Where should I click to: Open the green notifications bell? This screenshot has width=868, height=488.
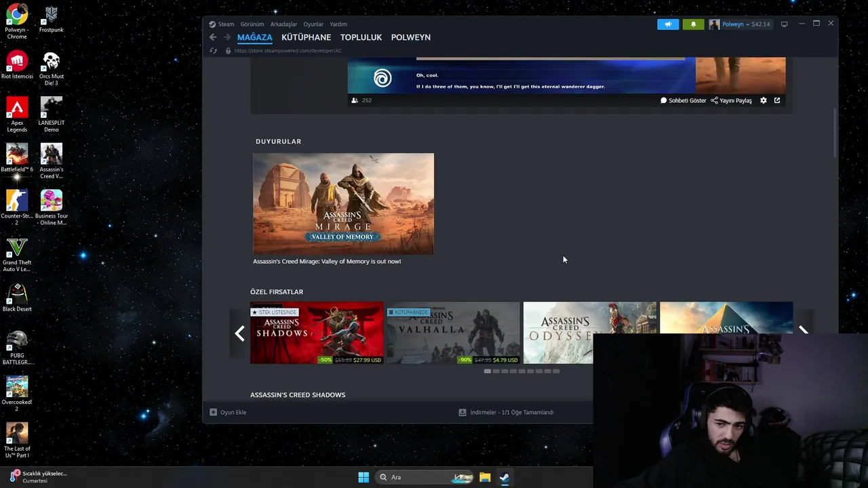(x=693, y=24)
